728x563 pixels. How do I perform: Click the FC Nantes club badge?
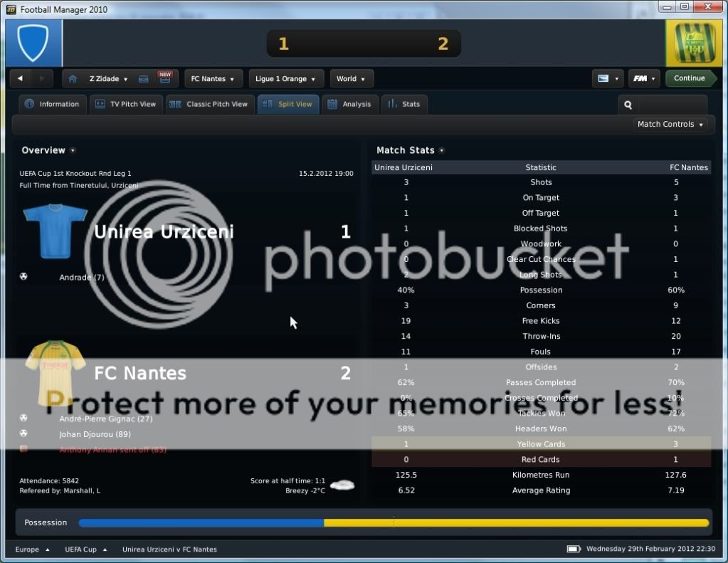coord(694,43)
